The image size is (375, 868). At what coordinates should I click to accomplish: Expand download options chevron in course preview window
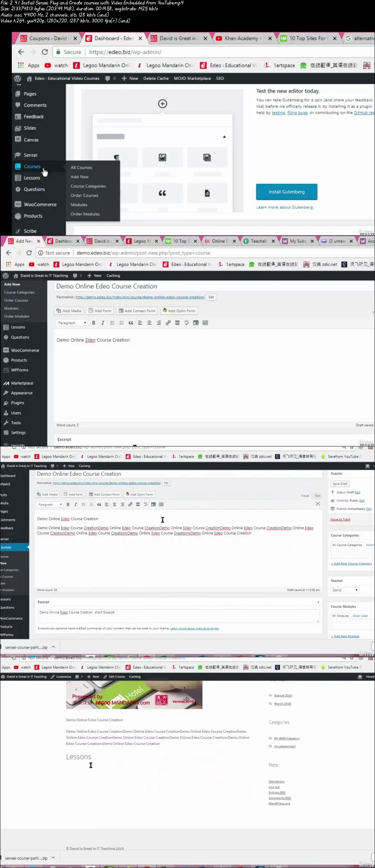(x=53, y=858)
